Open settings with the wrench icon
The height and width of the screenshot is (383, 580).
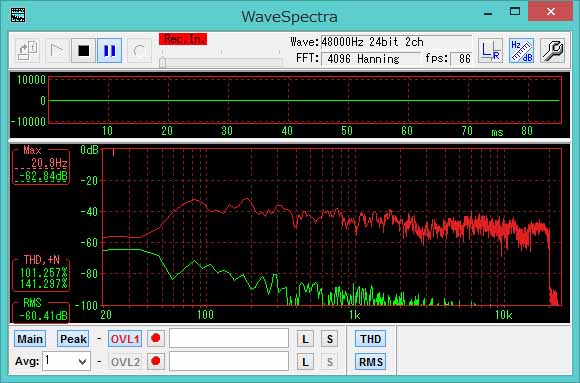tap(552, 50)
